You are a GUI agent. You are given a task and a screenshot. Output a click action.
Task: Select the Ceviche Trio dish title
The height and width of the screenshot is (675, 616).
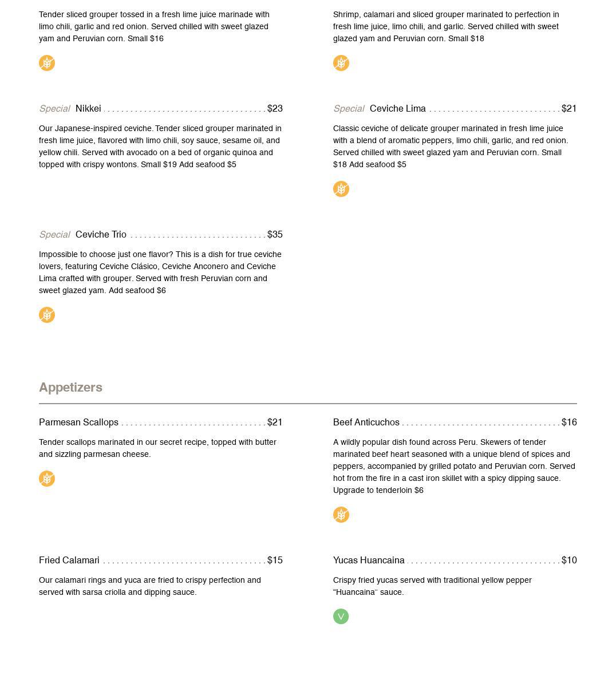[x=101, y=235]
